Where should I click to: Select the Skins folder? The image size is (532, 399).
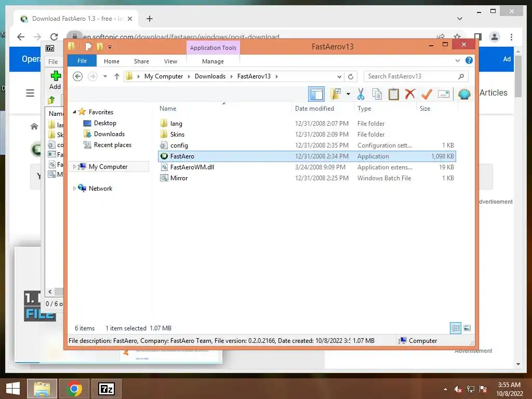pos(307,135)
